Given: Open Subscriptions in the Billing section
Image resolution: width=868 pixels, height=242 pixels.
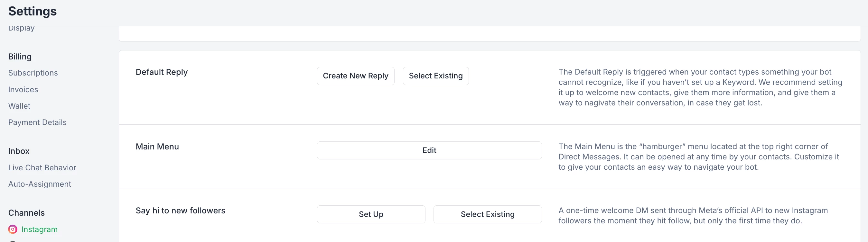Looking at the screenshot, I should pos(33,73).
